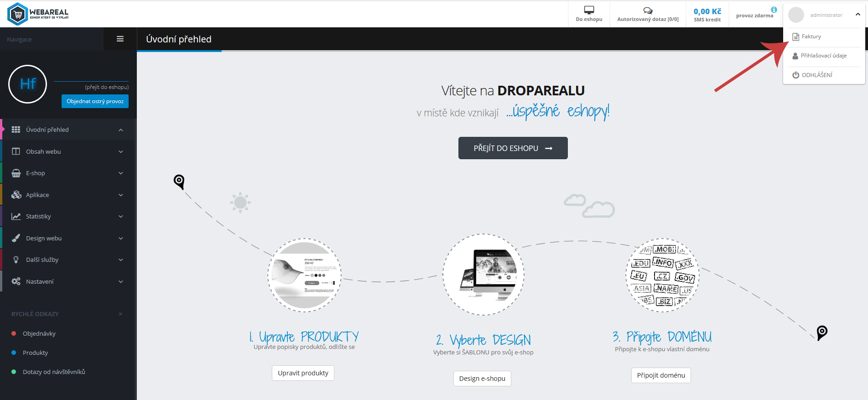Image resolution: width=868 pixels, height=400 pixels.
Task: Click the Obsah webu layout icon
Action: coord(16,151)
